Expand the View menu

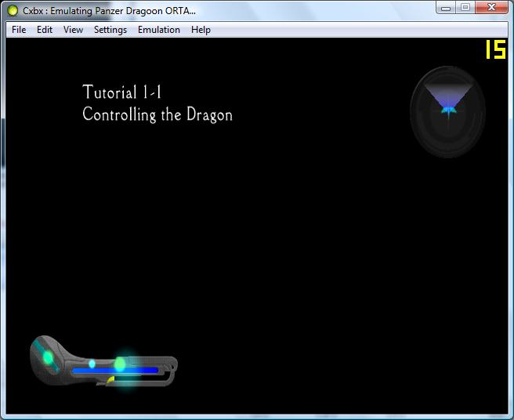(73, 30)
